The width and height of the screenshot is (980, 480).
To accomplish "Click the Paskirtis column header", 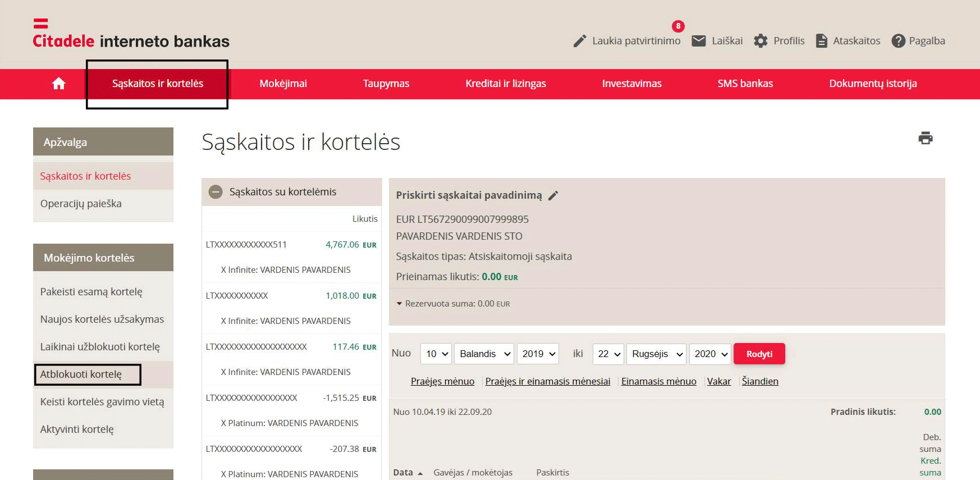I will [x=553, y=473].
